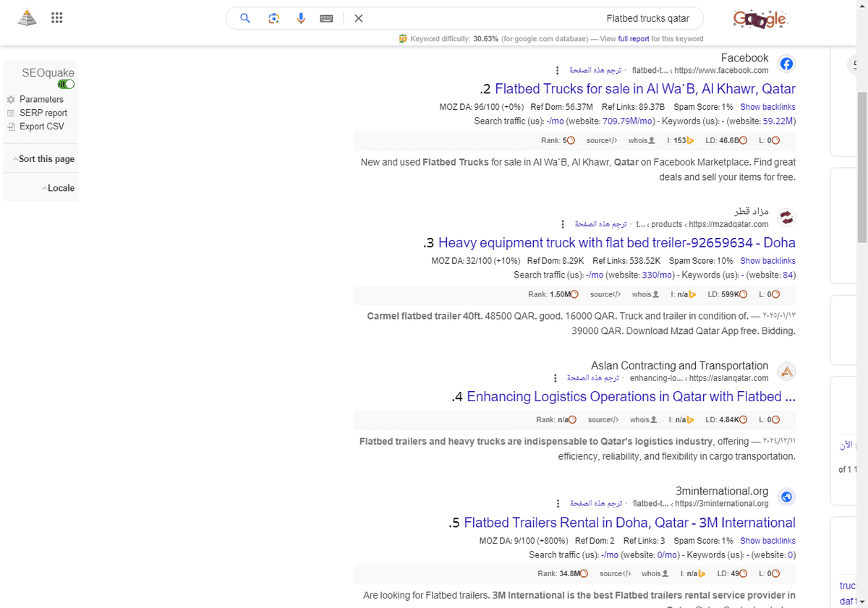Viewport: 868px width, 608px height.
Task: View source for Facebook result
Action: click(x=602, y=140)
